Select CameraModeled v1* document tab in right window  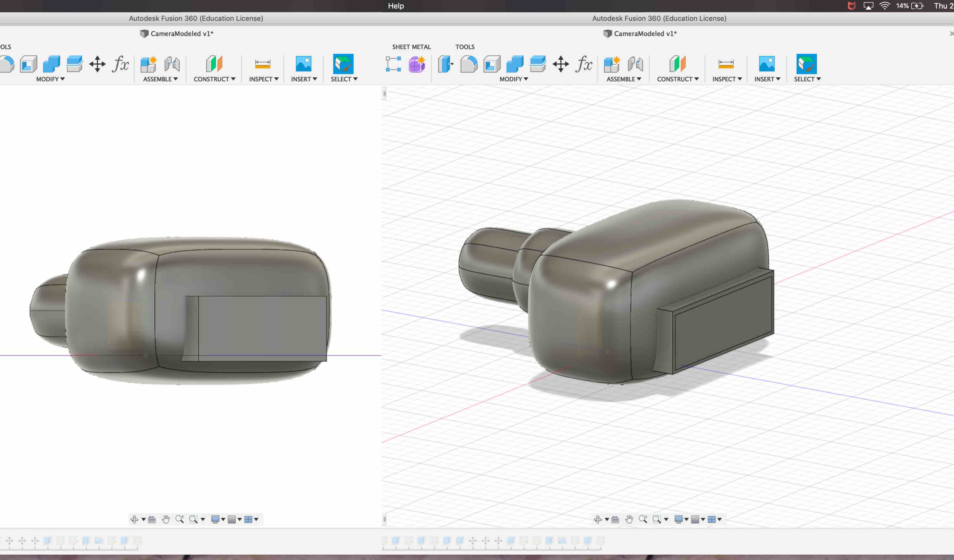click(x=640, y=34)
